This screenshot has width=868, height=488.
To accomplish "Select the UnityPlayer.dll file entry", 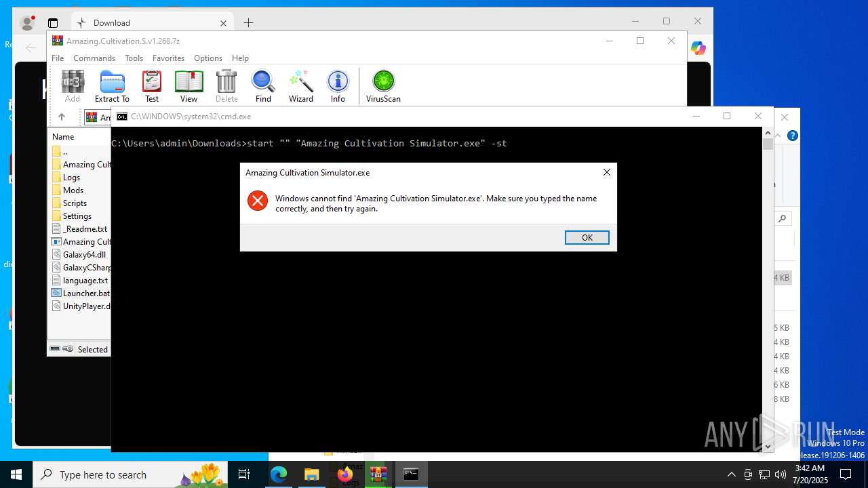I will [x=80, y=306].
